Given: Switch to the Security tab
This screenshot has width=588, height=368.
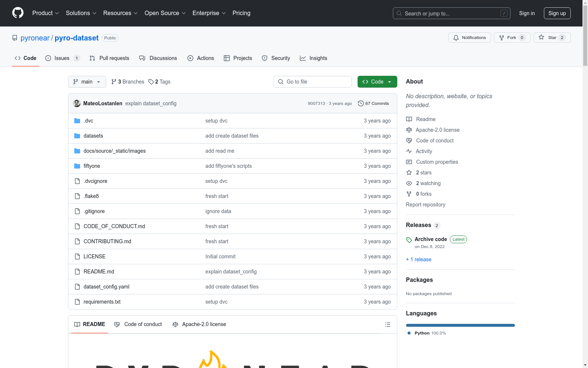Looking at the screenshot, I should point(276,58).
